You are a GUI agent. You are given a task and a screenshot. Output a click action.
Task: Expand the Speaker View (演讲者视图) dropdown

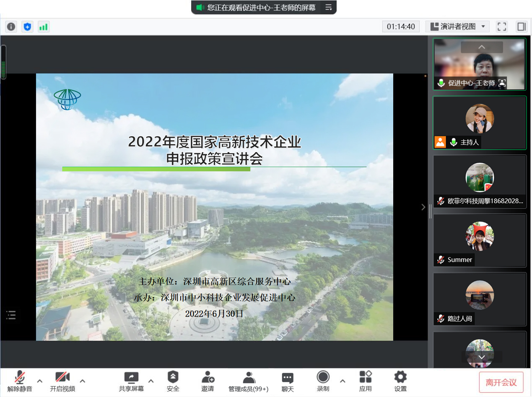[457, 27]
